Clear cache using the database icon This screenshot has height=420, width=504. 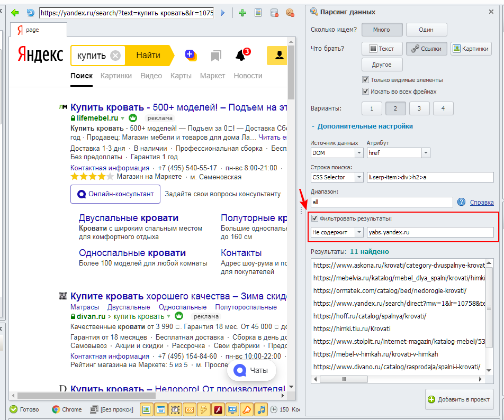(x=274, y=13)
